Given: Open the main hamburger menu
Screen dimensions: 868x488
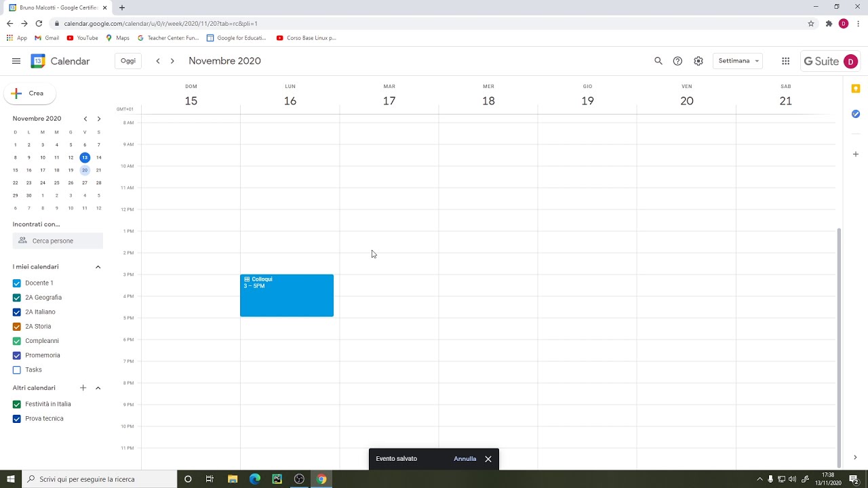Looking at the screenshot, I should 16,61.
